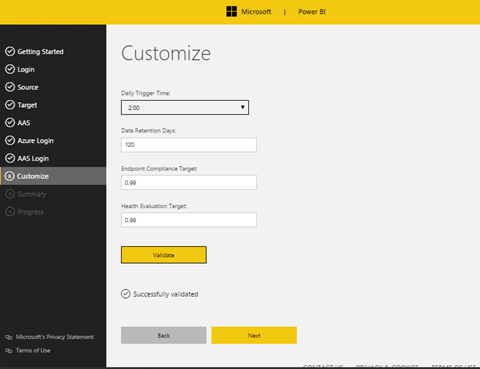
Task: Click the Source step checkmark icon
Action: pos(10,87)
